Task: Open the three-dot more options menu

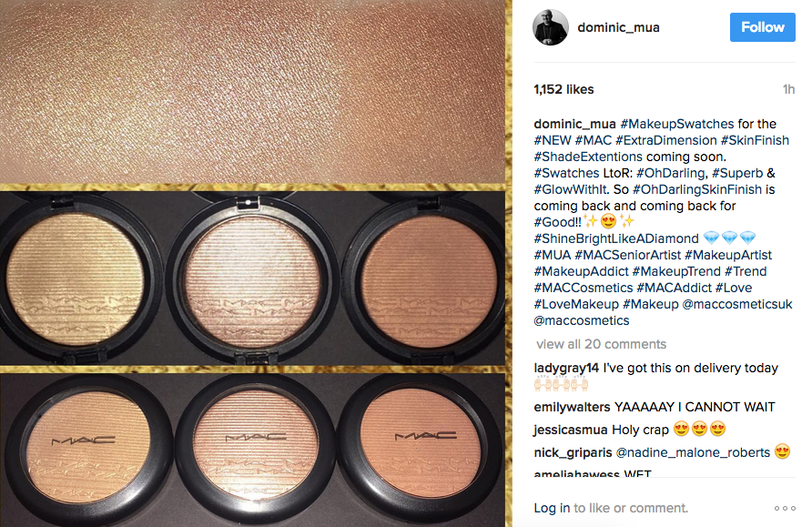Action: pyautogui.click(x=785, y=509)
